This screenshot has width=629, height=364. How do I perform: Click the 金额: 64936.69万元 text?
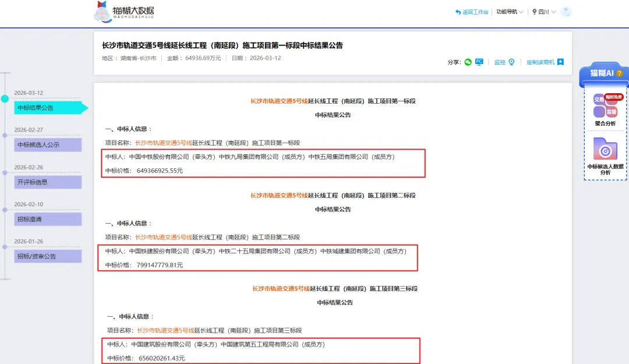tap(194, 58)
